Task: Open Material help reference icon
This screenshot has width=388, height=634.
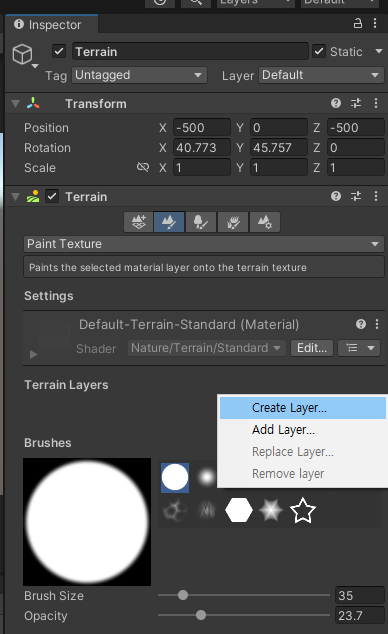Action: [x=361, y=324]
